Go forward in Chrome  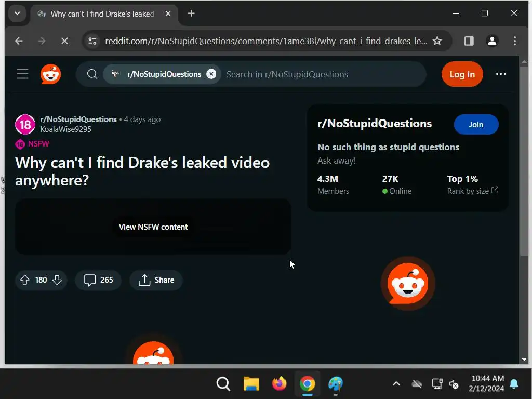pyautogui.click(x=42, y=41)
